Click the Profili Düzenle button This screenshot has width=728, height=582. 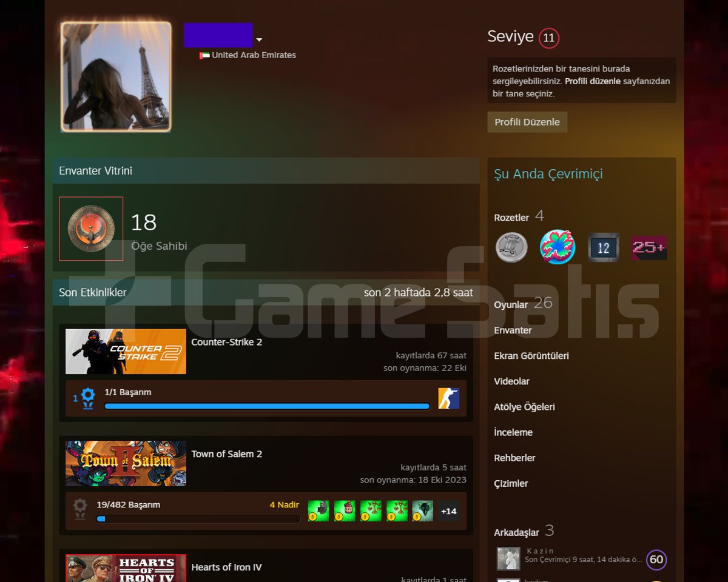point(527,122)
